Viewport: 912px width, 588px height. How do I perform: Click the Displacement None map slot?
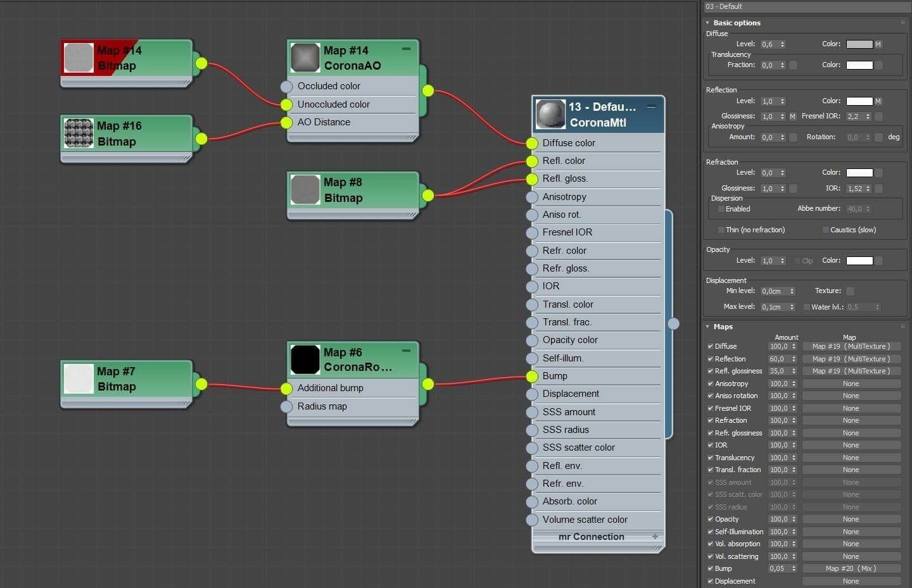tap(851, 581)
